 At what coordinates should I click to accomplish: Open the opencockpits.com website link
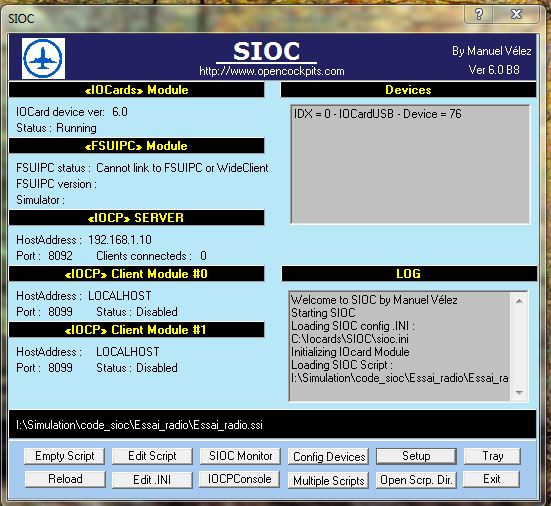[x=272, y=71]
